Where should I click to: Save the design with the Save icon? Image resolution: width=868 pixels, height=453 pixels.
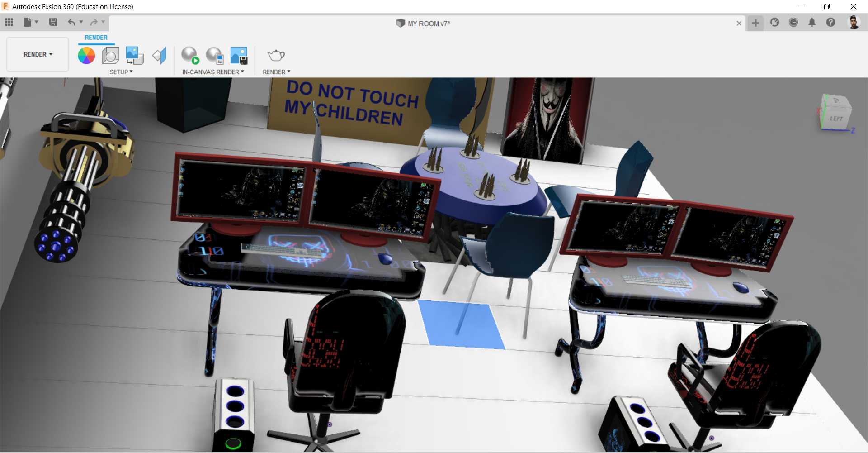tap(53, 22)
